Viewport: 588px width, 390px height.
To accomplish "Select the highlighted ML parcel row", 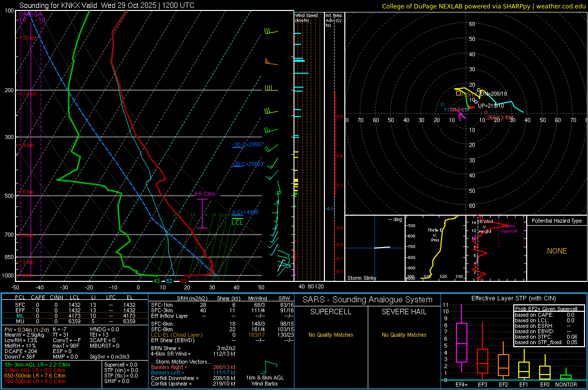I will pyautogui.click(x=75, y=316).
